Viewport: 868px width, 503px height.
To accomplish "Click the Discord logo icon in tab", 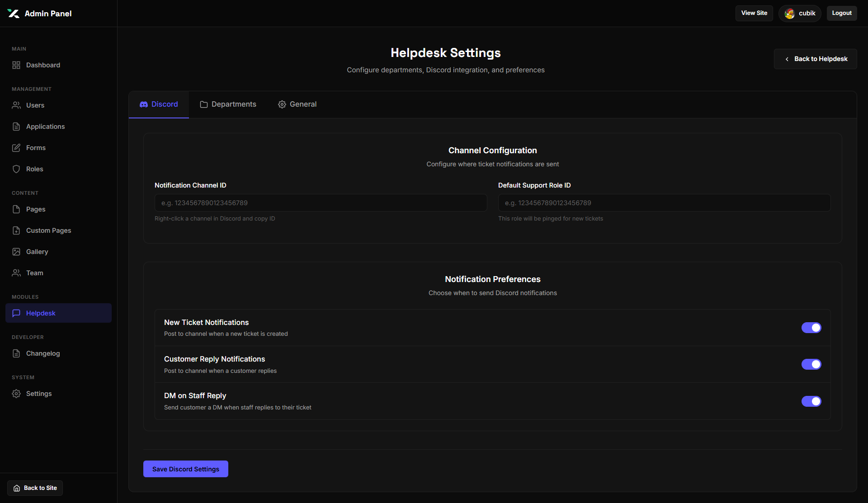I will click(144, 104).
